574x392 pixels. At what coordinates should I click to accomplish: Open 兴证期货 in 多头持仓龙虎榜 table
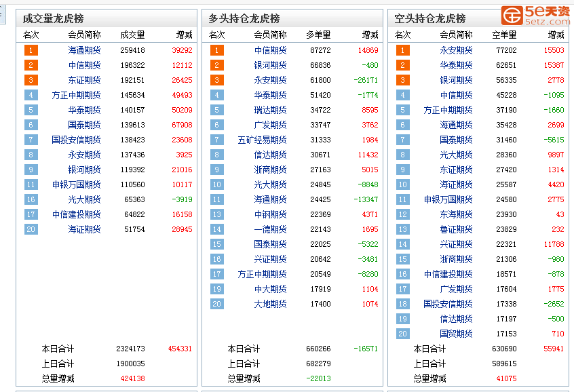coord(270,259)
